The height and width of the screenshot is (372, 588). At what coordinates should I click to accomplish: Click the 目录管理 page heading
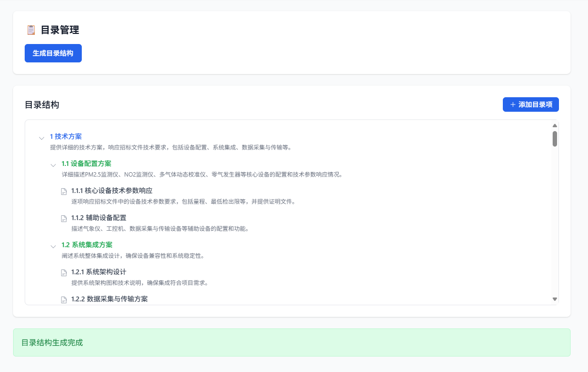(60, 30)
